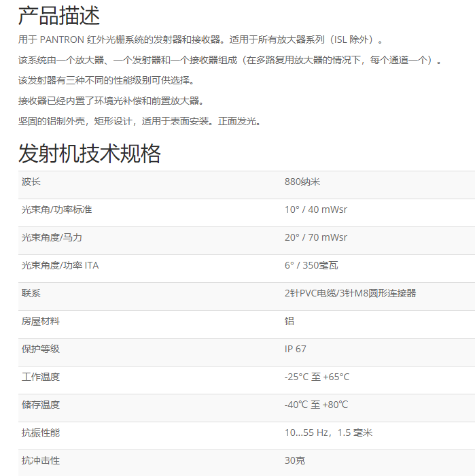Click the 房屋材料 row label
Screen dimensions: 475x476
[x=41, y=321]
